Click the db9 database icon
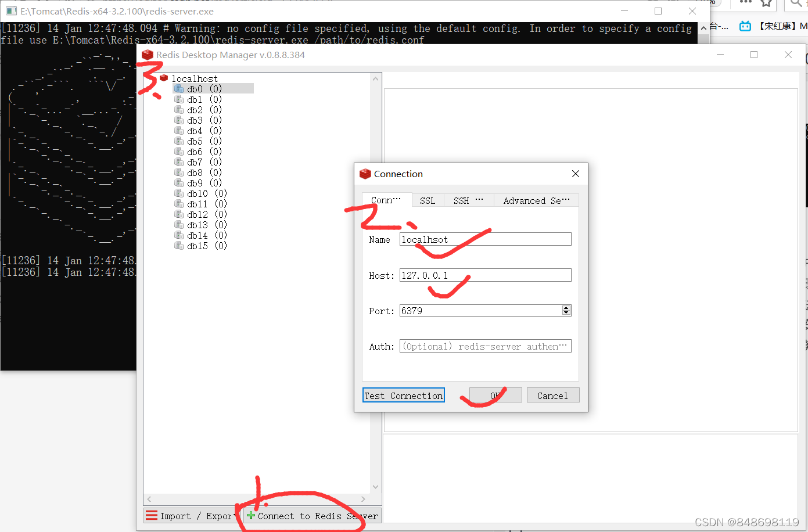 coord(179,183)
